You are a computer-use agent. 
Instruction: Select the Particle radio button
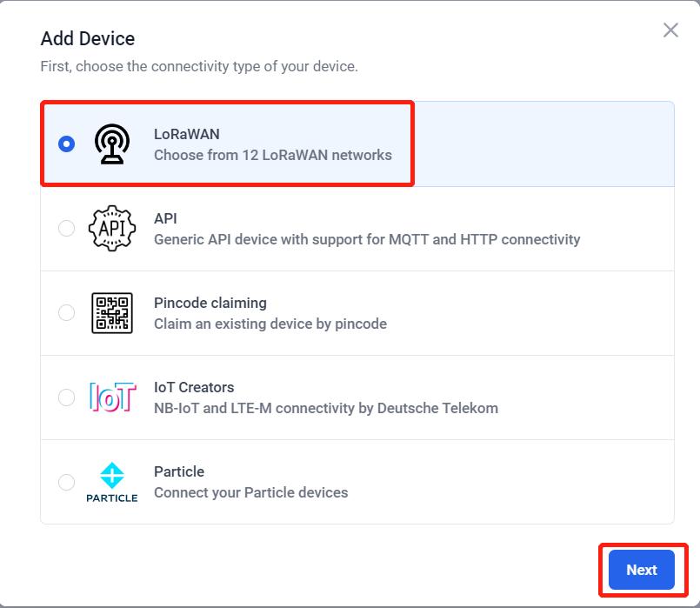[x=66, y=482]
